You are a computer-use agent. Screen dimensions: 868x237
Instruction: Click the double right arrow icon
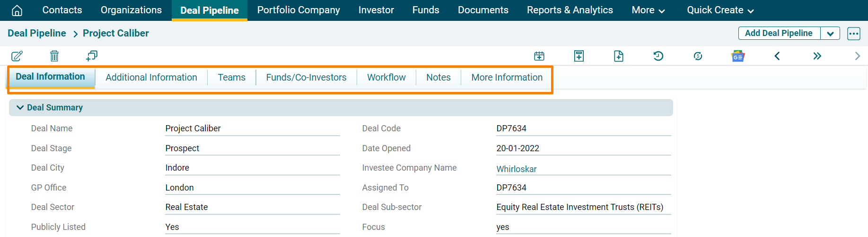point(817,56)
